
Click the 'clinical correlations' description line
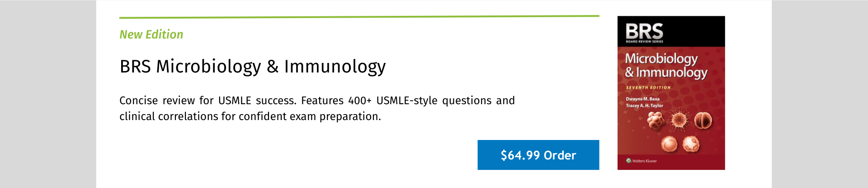250,116
